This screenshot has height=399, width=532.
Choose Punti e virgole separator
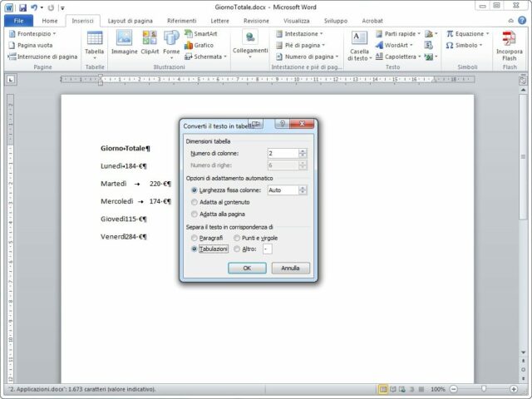[238, 237]
